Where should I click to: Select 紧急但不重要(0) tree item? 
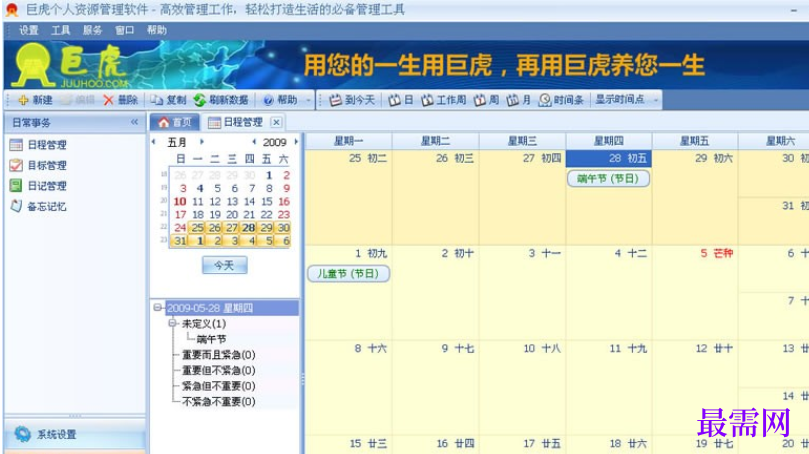pyautogui.click(x=219, y=386)
